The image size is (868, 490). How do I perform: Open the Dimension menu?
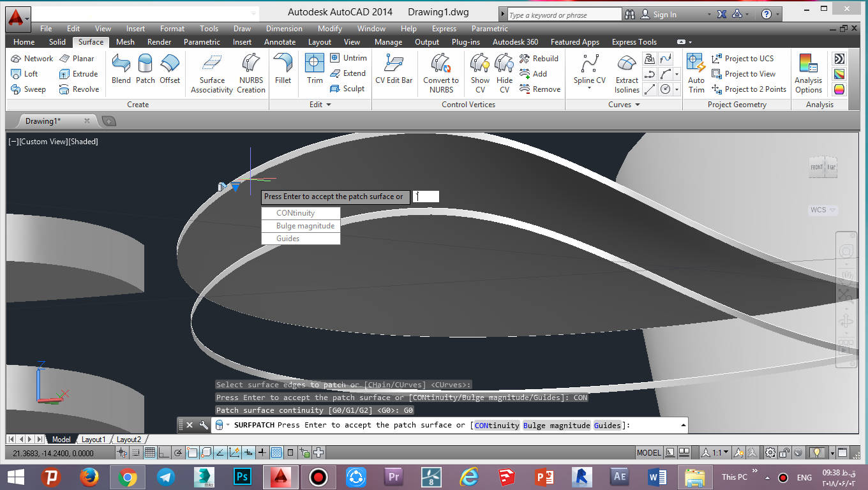pyautogui.click(x=284, y=29)
